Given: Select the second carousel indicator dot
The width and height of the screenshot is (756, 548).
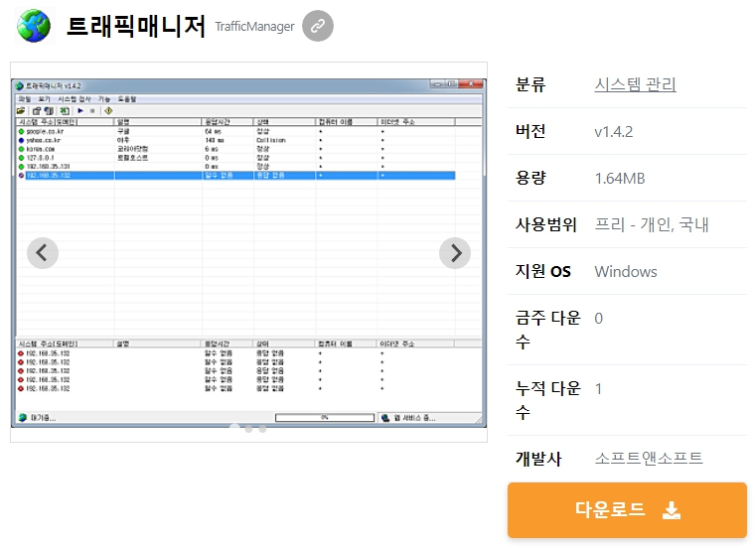Looking at the screenshot, I should (248, 429).
